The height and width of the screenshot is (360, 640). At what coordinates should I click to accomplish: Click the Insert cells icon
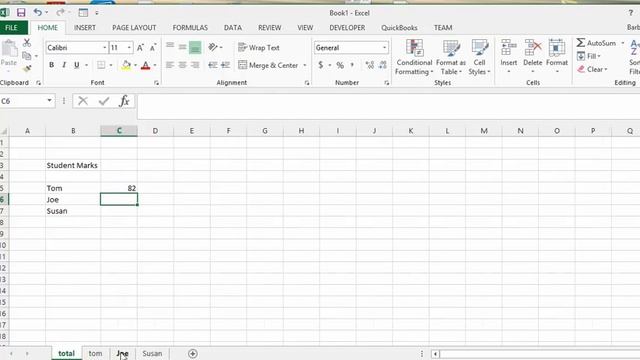[x=509, y=48]
